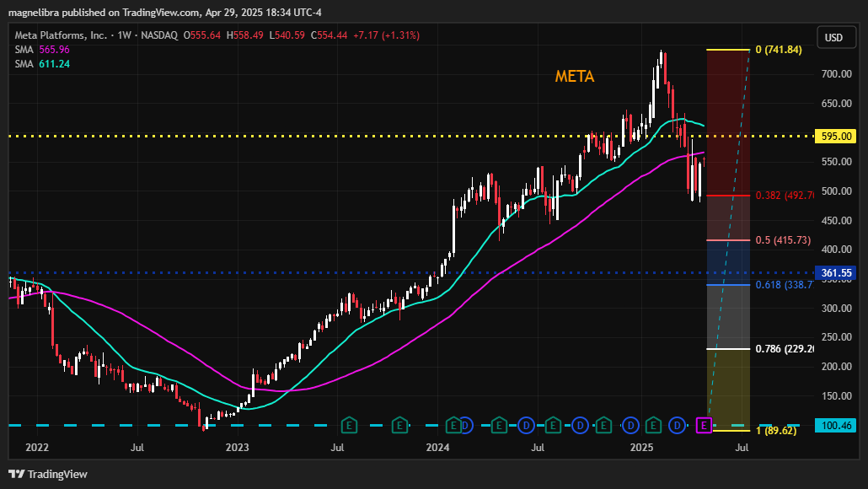Click the 2025 label on time axis

pyautogui.click(x=642, y=448)
